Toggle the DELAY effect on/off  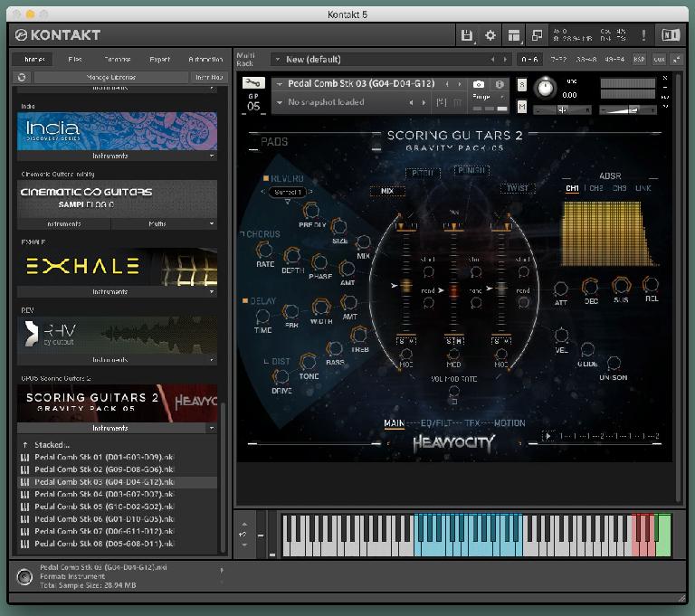point(244,300)
